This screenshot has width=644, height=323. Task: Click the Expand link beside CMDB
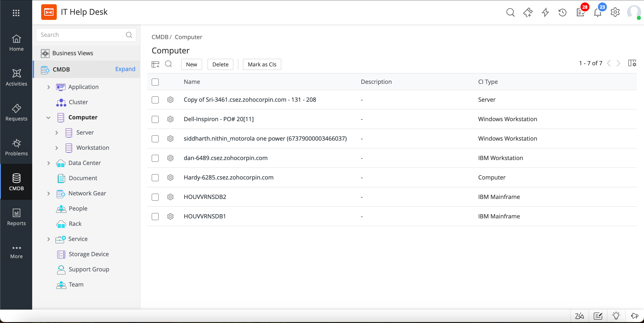125,69
